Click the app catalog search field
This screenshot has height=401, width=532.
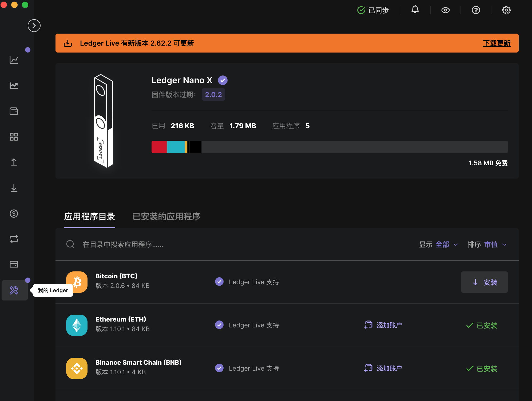tap(235, 244)
